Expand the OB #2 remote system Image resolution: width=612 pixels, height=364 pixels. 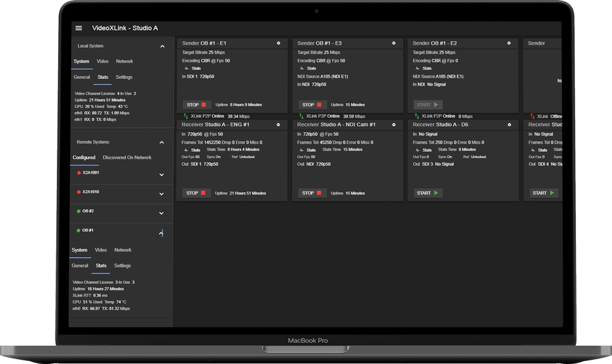162,214
